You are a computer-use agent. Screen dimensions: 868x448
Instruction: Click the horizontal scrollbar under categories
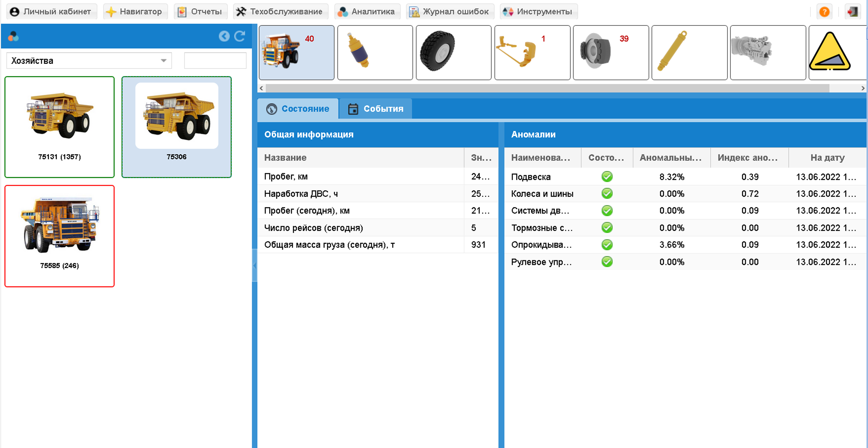pyautogui.click(x=547, y=88)
